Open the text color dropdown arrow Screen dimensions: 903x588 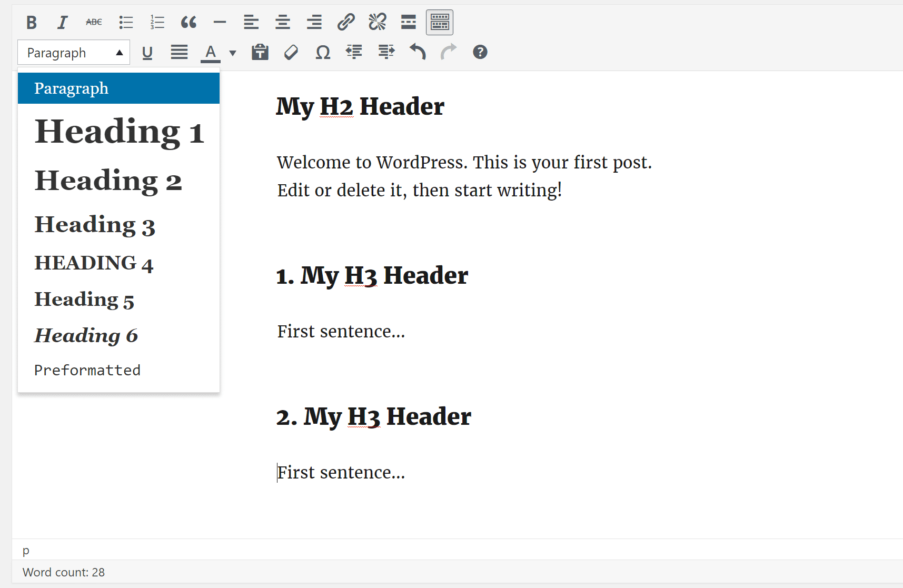(x=233, y=53)
